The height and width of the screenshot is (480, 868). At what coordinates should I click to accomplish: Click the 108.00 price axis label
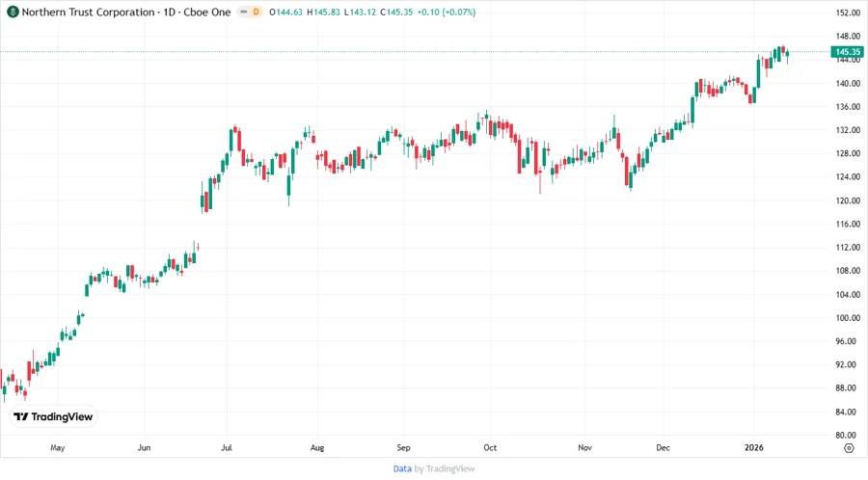coord(848,271)
